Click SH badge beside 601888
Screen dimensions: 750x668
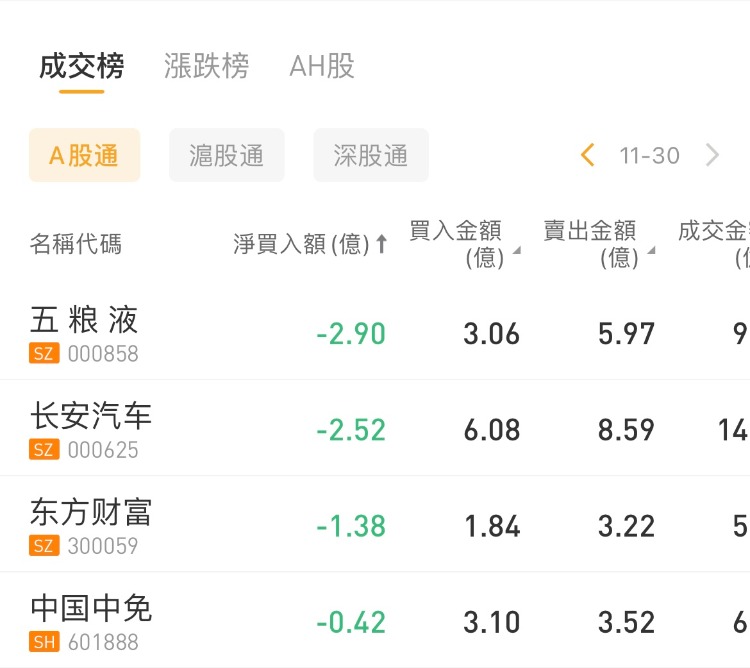pyautogui.click(x=44, y=642)
